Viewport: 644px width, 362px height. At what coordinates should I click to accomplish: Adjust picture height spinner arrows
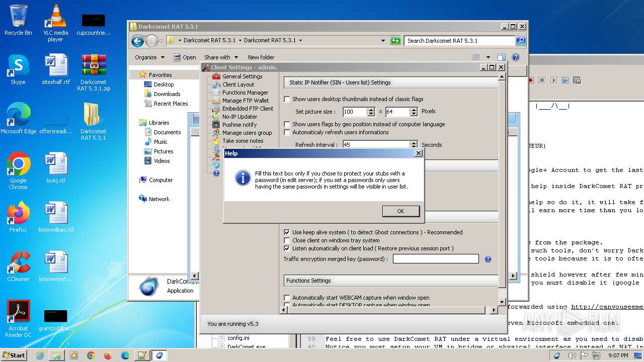(x=414, y=112)
